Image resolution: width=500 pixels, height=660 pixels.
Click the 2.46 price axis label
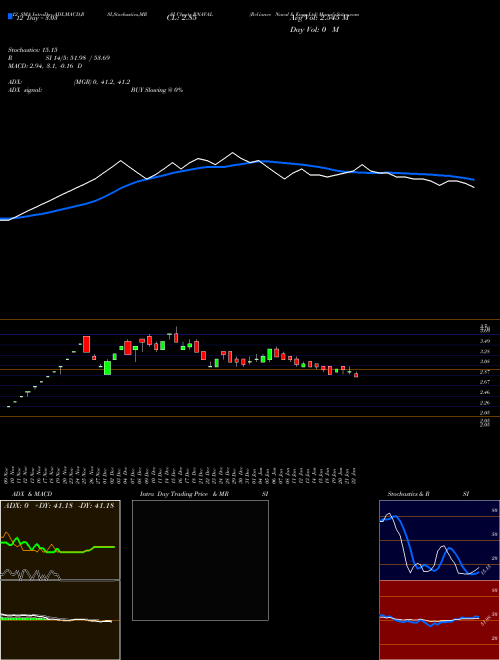484,392
